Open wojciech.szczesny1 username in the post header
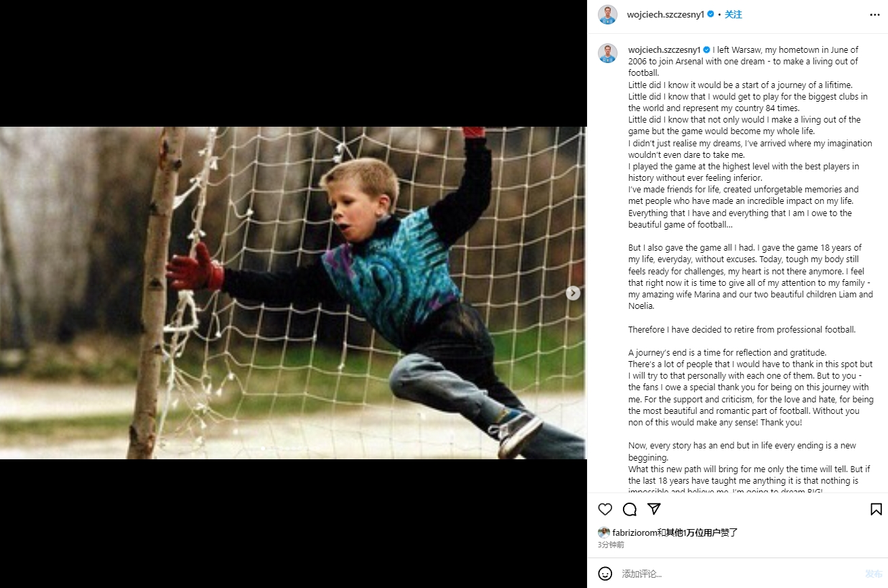Viewport: 888px width, 588px height. [x=666, y=14]
